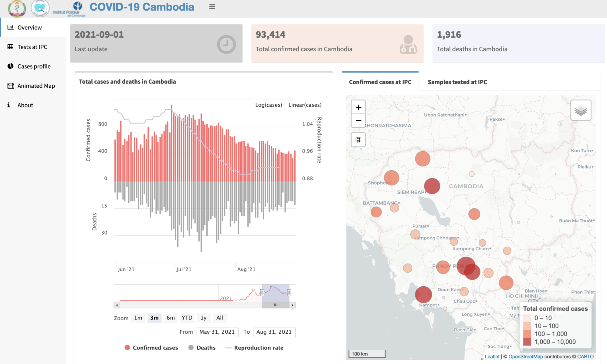Zoom in on the map
The image size is (607, 364).
coord(358,107)
